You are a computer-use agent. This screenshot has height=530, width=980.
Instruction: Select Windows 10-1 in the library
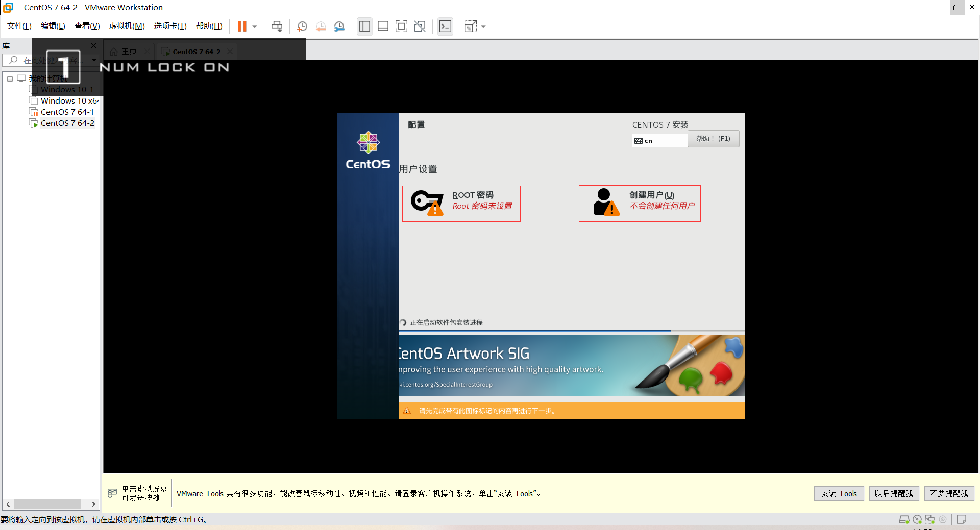click(x=62, y=90)
